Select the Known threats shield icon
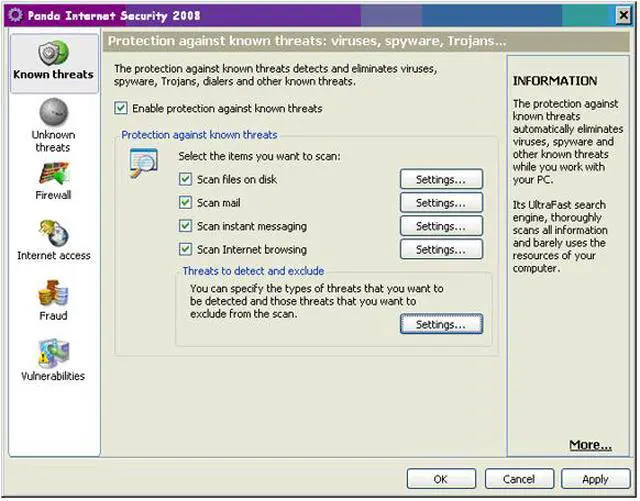 [x=53, y=52]
